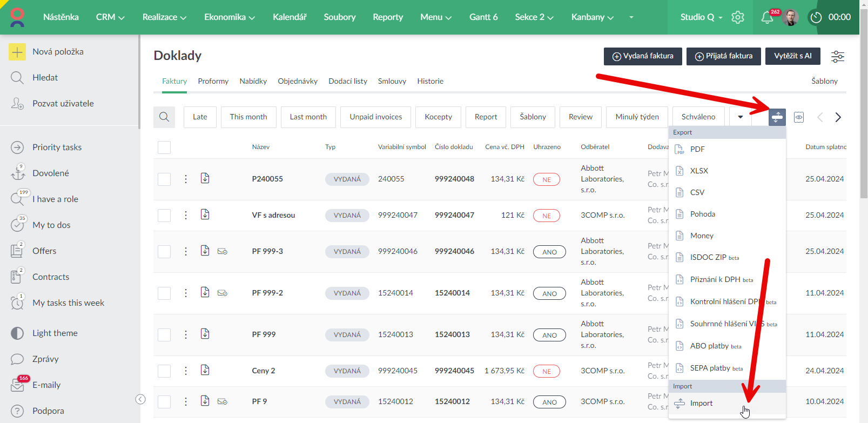Toggle the eye view icon in toolbar
868x423 pixels.
[x=799, y=117]
